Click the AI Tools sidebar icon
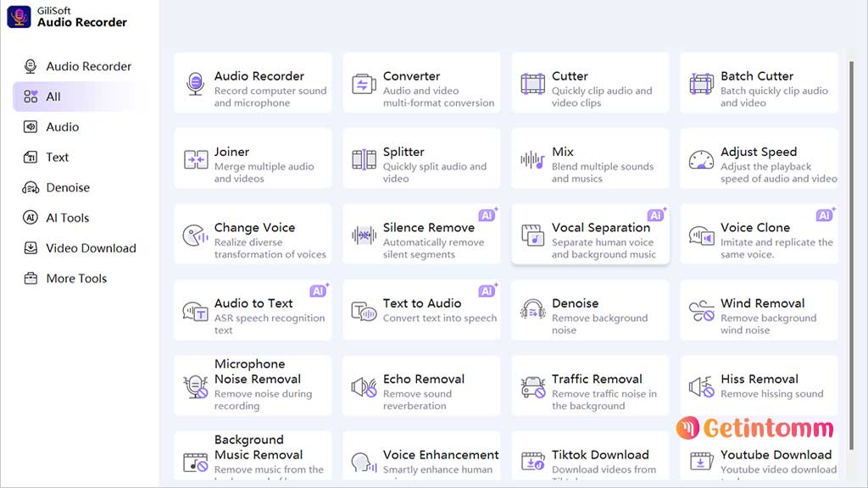Viewport: 868px width, 488px height. [31, 218]
